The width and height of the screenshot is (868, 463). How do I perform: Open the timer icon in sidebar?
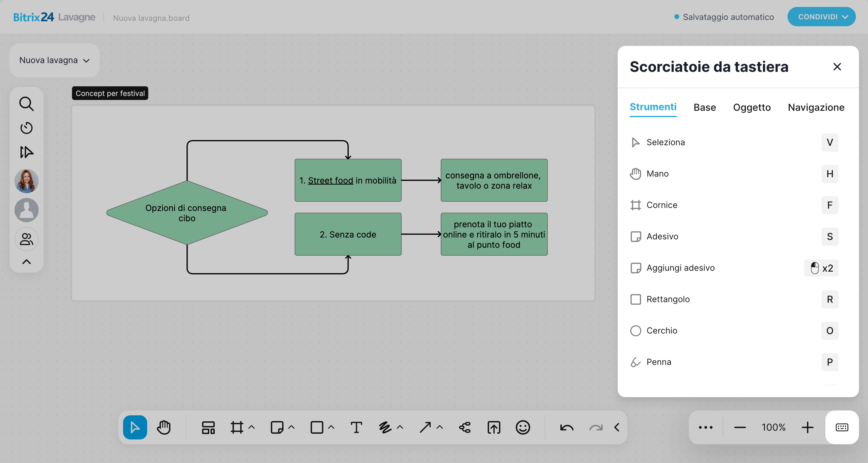tap(26, 128)
